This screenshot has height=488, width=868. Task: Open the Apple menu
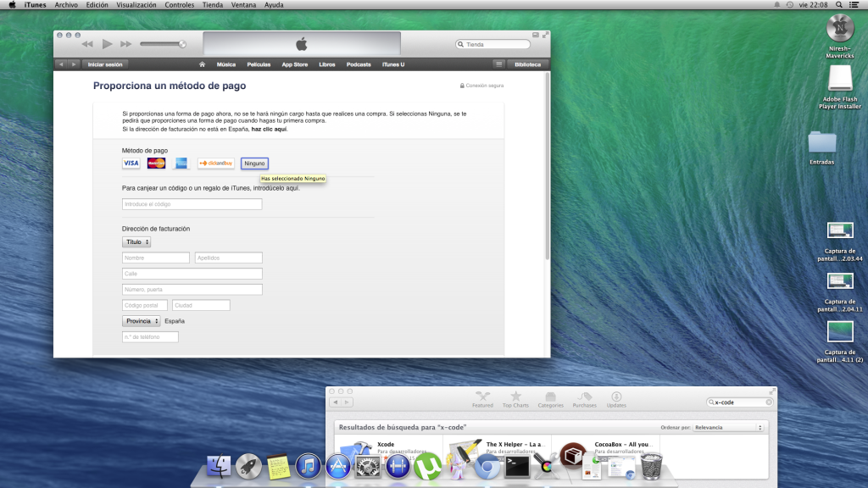(12, 5)
